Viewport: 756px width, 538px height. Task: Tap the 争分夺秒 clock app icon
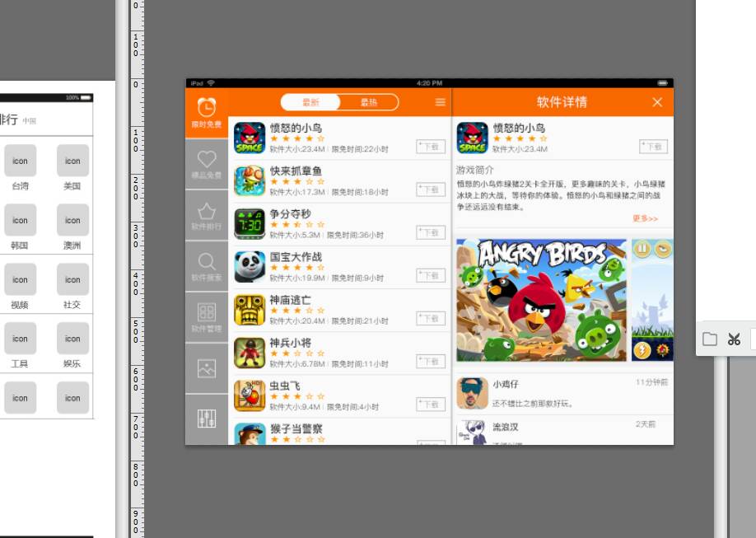point(250,223)
